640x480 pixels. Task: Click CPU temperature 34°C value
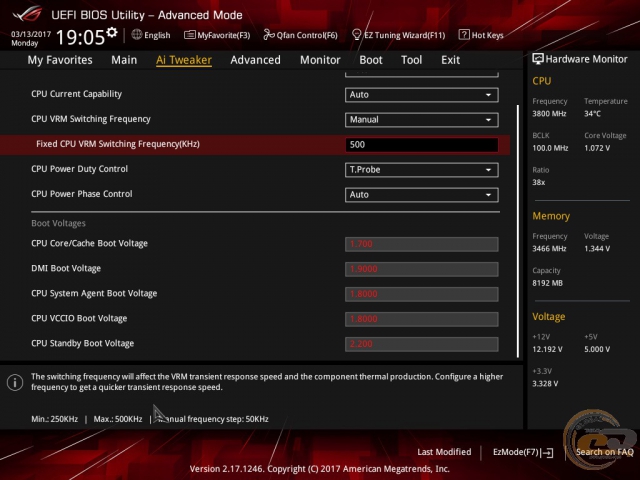592,114
